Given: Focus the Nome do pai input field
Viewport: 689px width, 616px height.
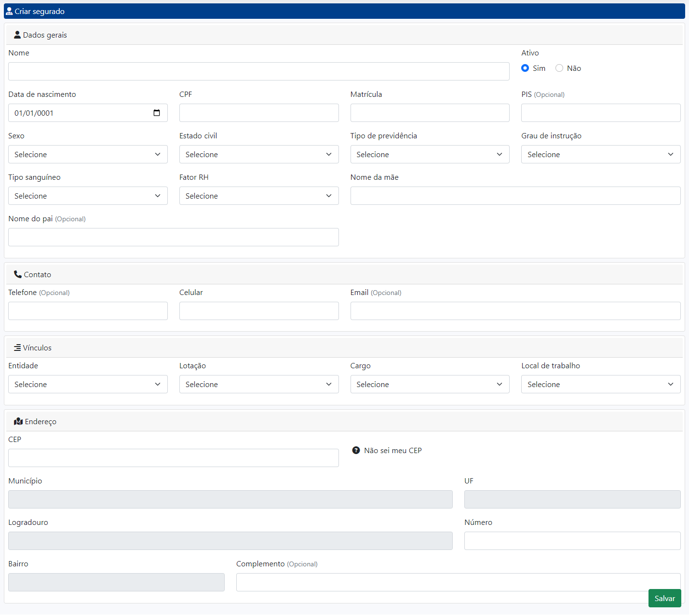Looking at the screenshot, I should click(173, 237).
